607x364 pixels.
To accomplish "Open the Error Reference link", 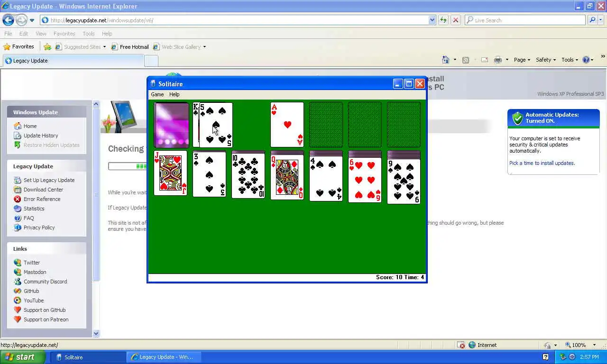I will click(42, 199).
